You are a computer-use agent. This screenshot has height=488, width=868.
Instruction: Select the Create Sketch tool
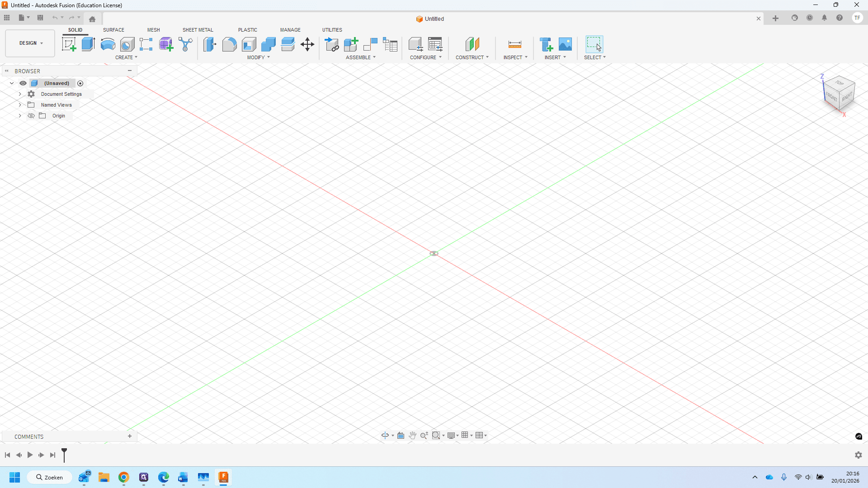(x=69, y=44)
